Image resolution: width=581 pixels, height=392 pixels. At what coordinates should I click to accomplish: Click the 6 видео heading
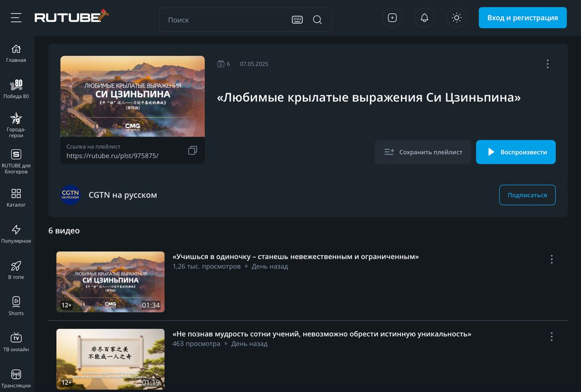[x=64, y=230]
